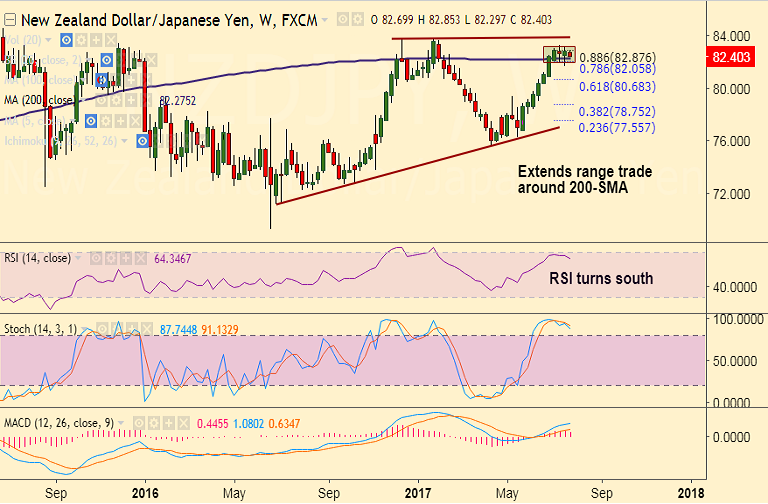Toggle MA (200, close) visibility eye
This screenshot has width=768, height=504.
click(x=101, y=100)
